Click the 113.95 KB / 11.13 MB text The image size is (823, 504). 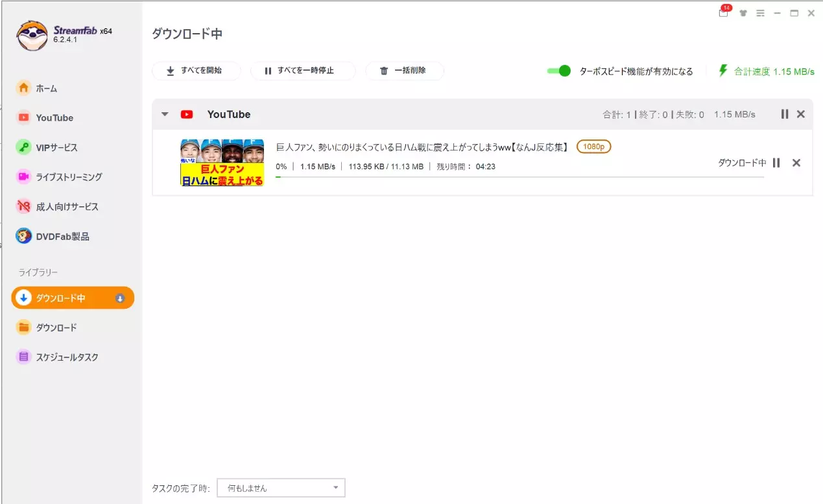386,167
